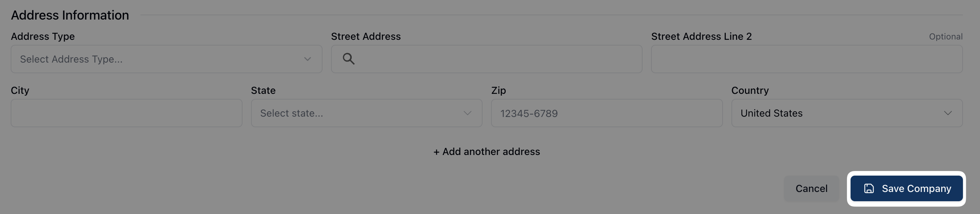Click into the City text field
980x214 pixels.
point(126,113)
